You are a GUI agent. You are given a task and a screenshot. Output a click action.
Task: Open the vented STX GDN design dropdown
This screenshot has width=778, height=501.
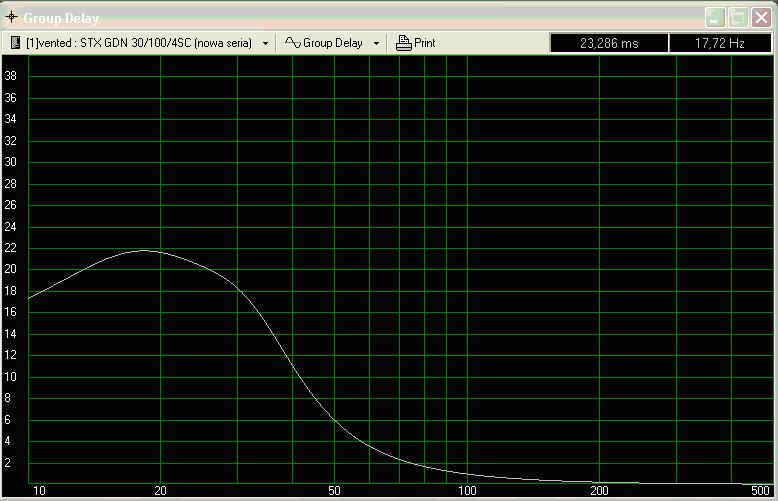[x=265, y=44]
